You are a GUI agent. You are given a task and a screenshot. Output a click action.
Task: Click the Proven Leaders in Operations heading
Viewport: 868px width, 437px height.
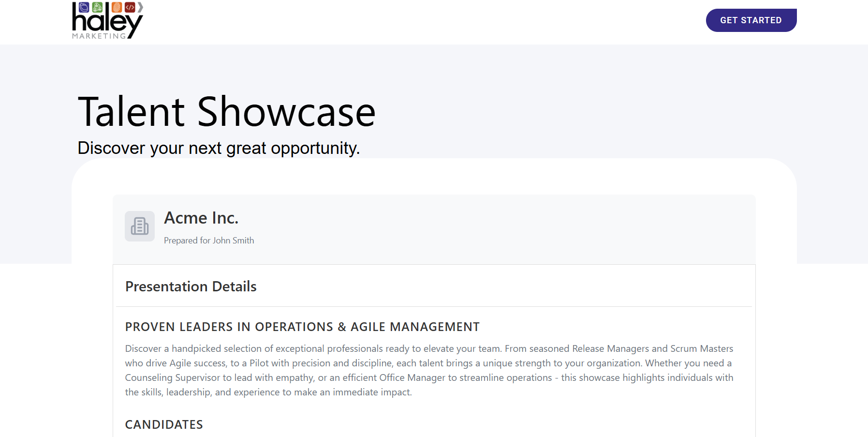point(302,327)
